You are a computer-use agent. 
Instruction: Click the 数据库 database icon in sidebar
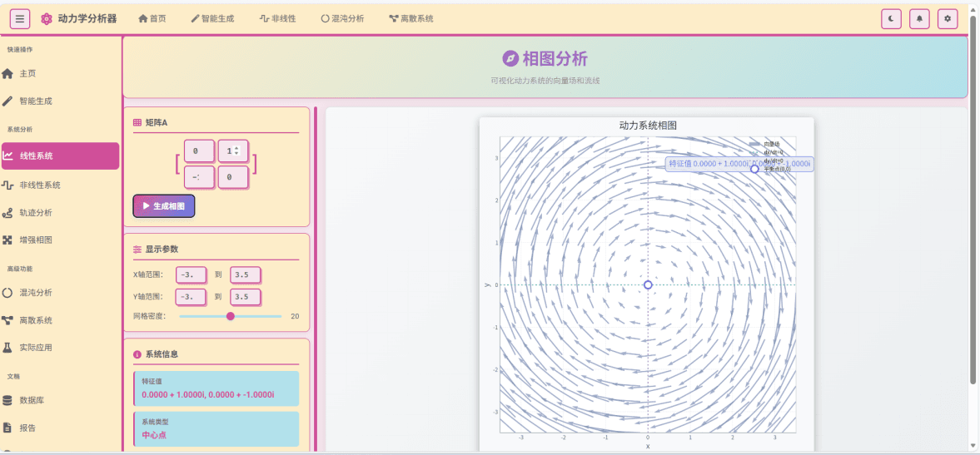[x=7, y=400]
